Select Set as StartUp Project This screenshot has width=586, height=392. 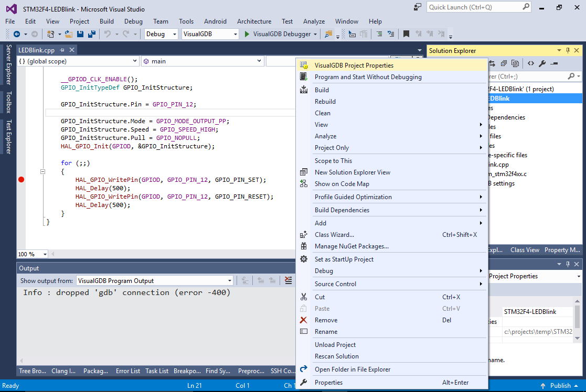[392, 259]
